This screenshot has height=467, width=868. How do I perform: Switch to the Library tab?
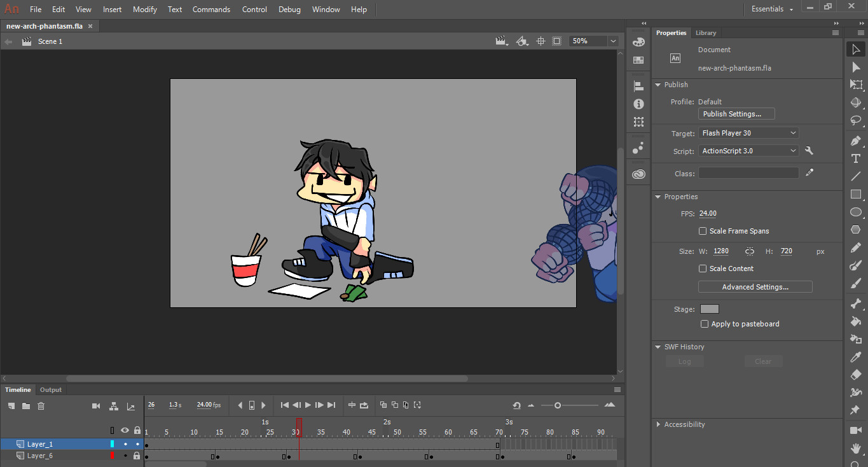click(705, 33)
